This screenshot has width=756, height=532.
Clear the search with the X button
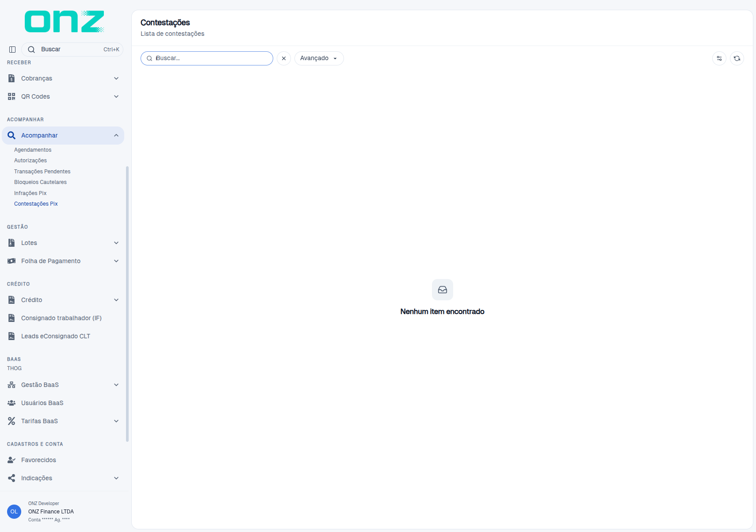click(284, 58)
